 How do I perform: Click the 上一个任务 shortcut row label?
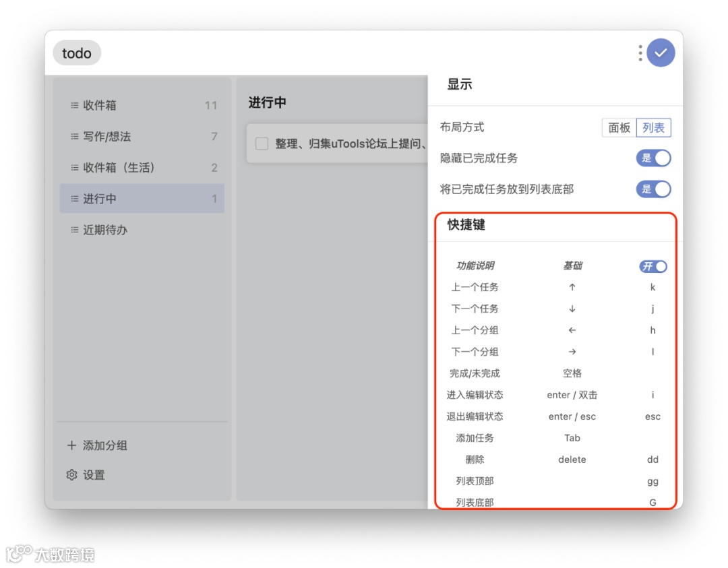click(475, 287)
